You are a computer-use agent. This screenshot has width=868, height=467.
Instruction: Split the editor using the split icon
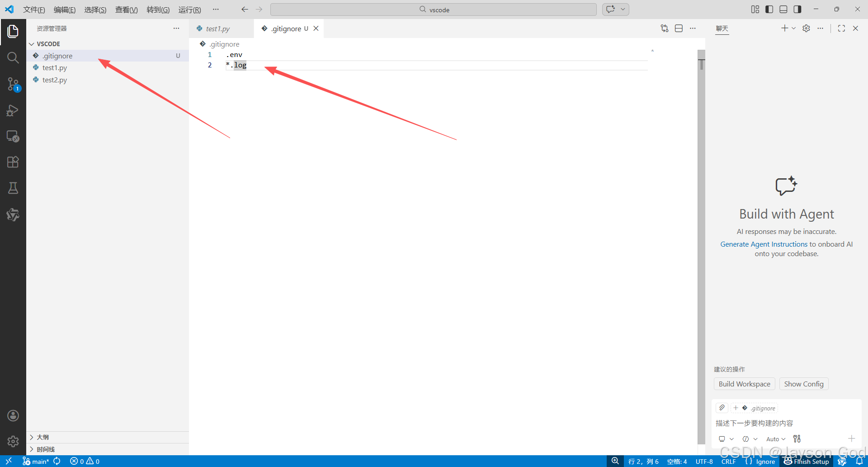tap(679, 29)
